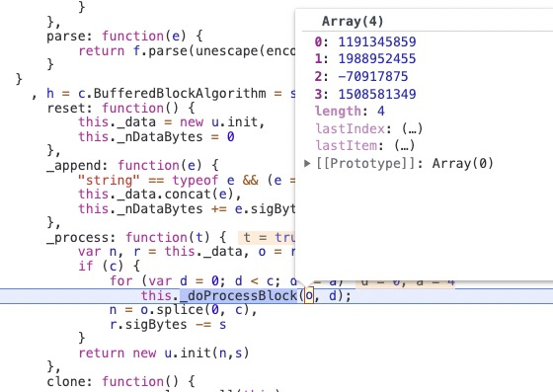This screenshot has height=392, width=553.
Task: Click the '_process: function(t)' definition
Action: 136,237
